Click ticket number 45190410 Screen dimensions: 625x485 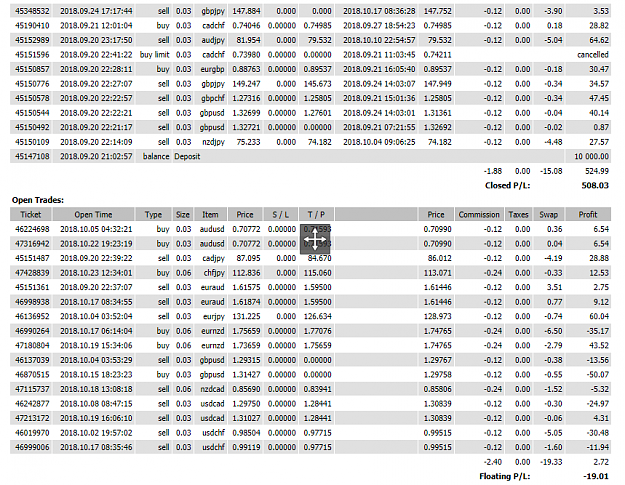32,26
